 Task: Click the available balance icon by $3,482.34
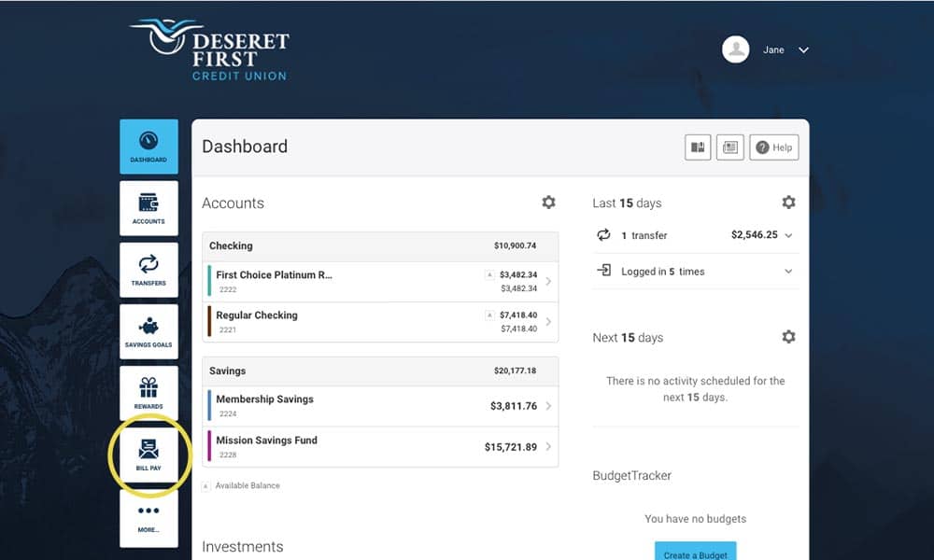(x=489, y=274)
